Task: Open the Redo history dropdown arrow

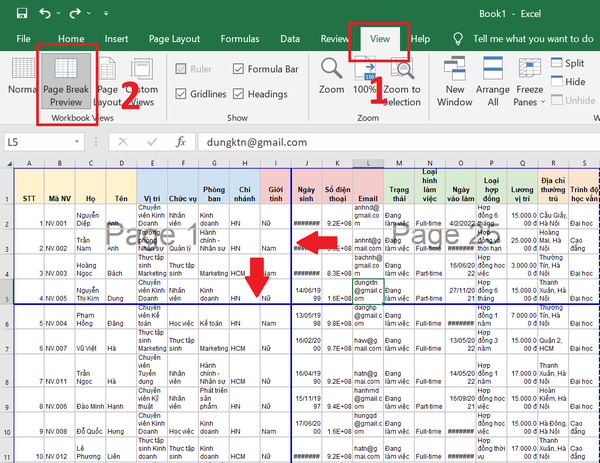Action: pos(89,13)
